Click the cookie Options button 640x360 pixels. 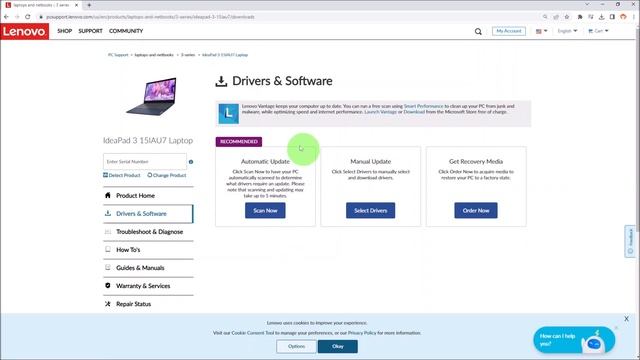coord(296,347)
